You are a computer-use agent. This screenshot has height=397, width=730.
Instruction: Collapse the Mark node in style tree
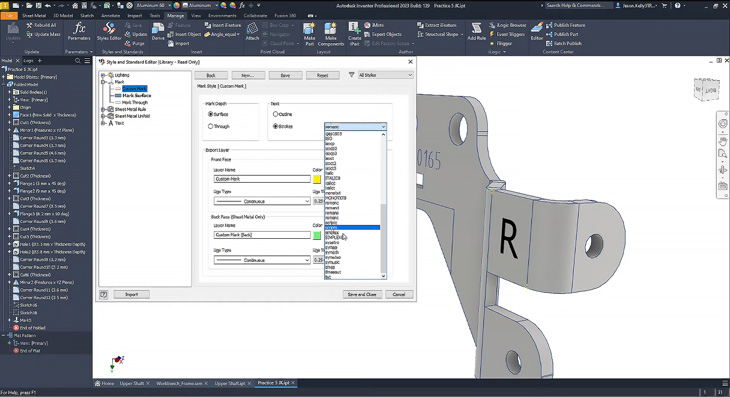103,82
